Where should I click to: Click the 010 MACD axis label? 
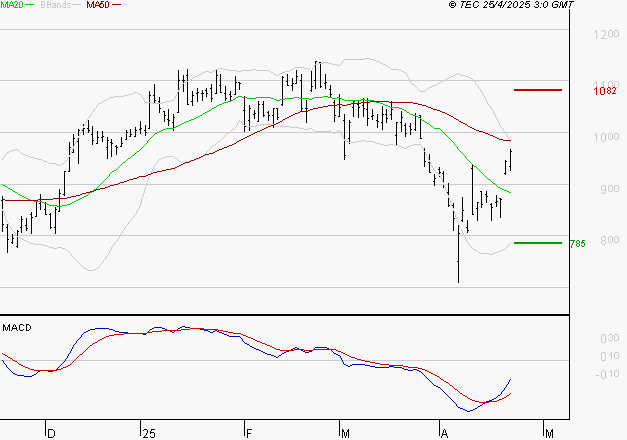(x=610, y=356)
